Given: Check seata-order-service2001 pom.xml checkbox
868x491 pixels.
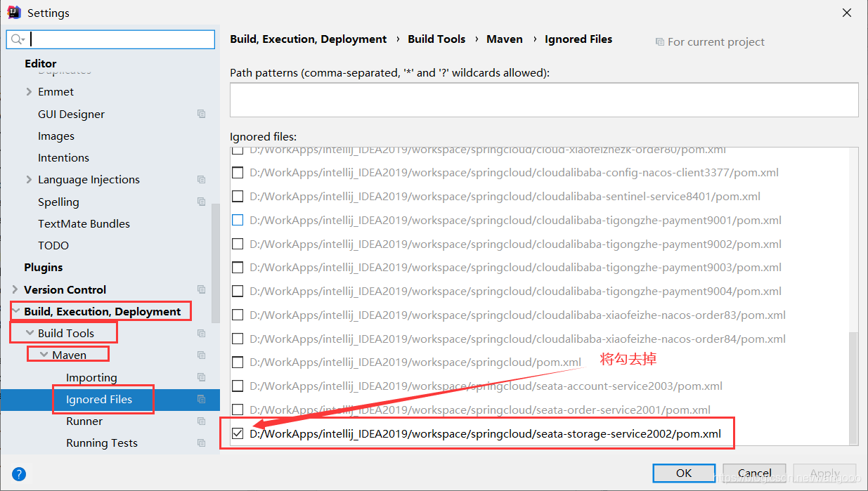Looking at the screenshot, I should 238,410.
